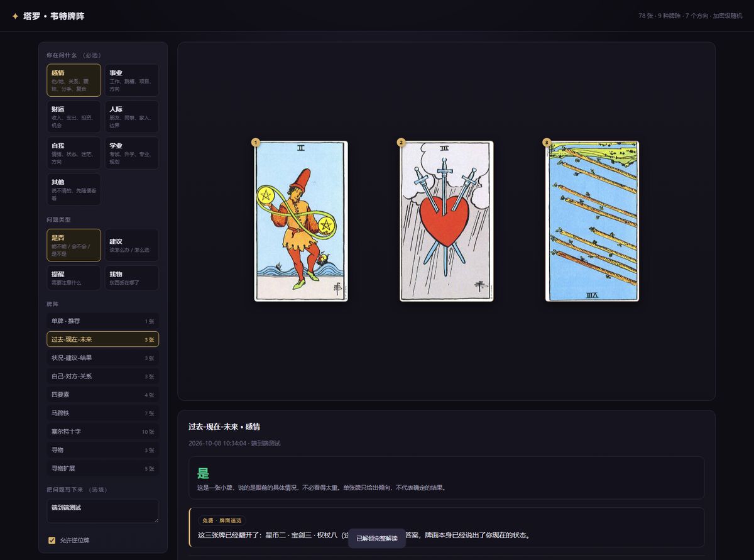Choose the 财运 topic card
This screenshot has height=560, width=754.
pyautogui.click(x=74, y=117)
